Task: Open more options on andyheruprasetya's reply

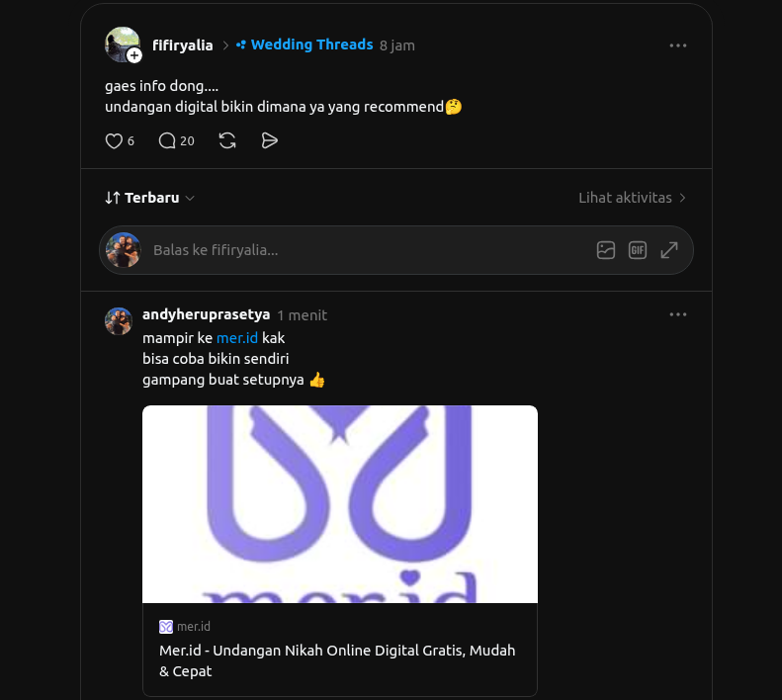Action: pos(678,314)
